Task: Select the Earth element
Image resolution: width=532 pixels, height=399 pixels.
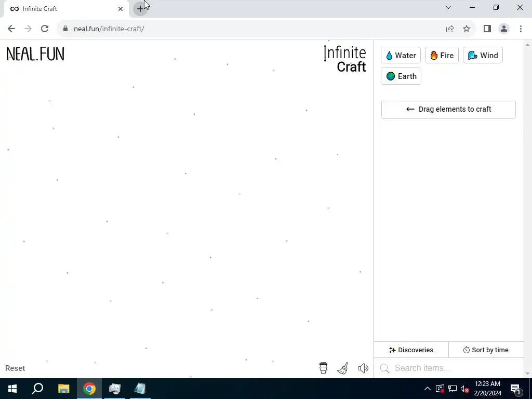Action: 401,76
